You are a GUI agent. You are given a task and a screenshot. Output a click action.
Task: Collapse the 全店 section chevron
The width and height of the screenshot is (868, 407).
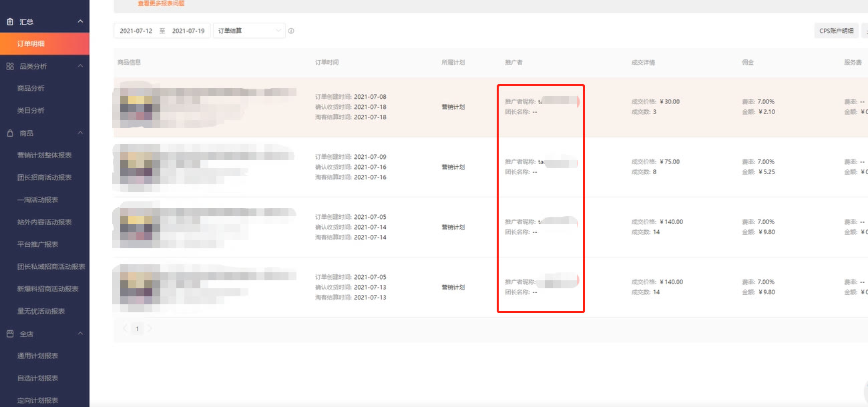(80, 333)
